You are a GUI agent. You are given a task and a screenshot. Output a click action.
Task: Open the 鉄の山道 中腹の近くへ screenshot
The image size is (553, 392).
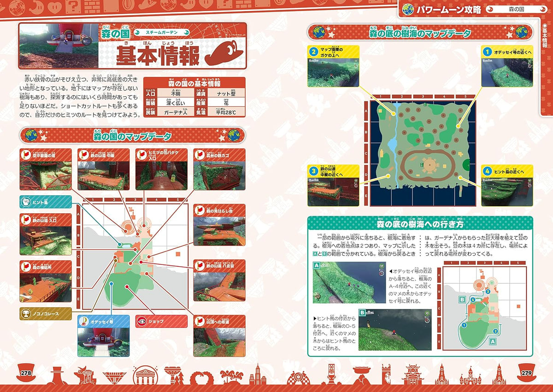334,192
